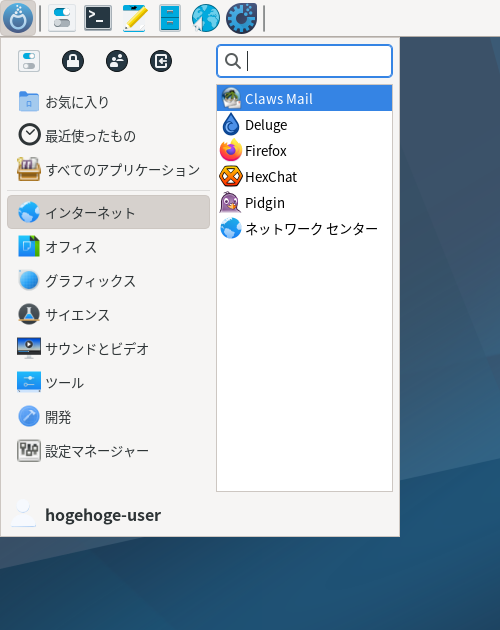500x630 pixels.
Task: Launch the web browser globe icon in the panel
Action: [x=205, y=18]
